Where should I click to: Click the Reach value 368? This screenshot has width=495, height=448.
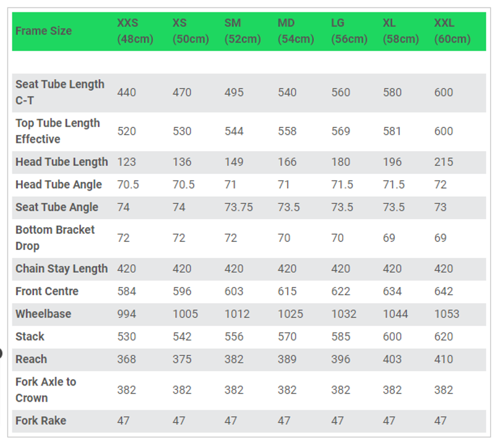pyautogui.click(x=126, y=359)
